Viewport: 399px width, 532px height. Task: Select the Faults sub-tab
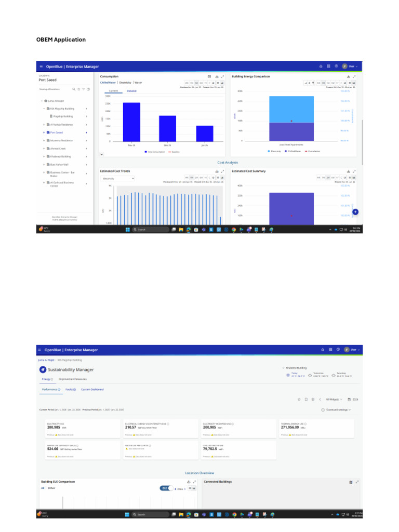tap(71, 390)
